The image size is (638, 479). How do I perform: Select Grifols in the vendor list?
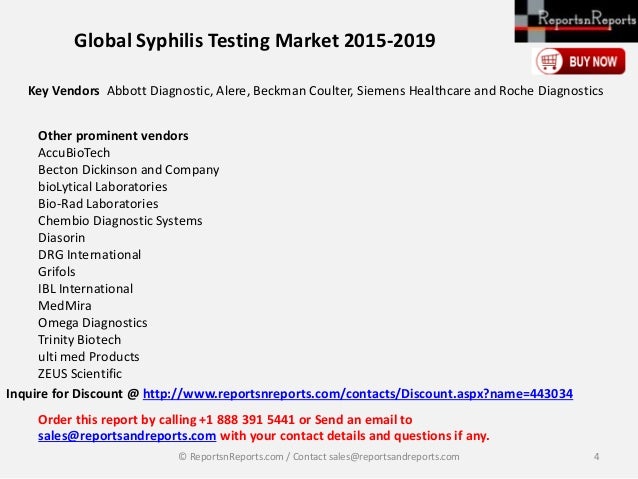coord(57,272)
